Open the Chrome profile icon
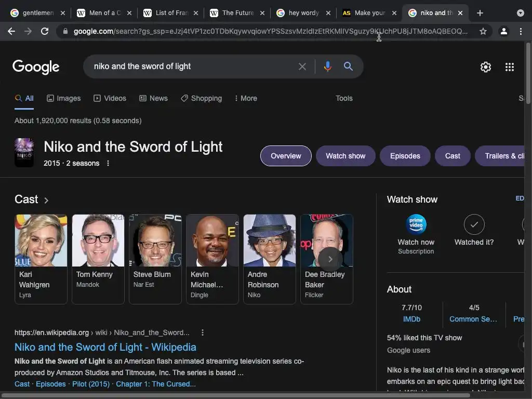This screenshot has width=532, height=399. point(503,31)
